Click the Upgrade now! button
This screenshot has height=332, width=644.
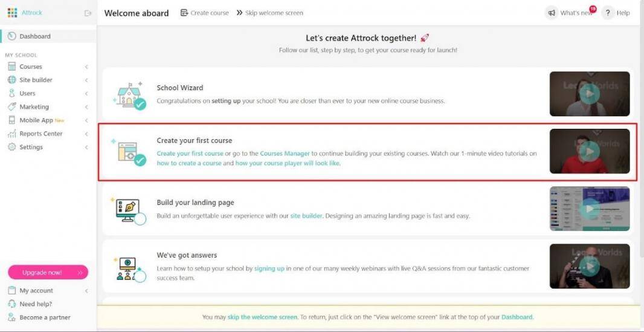click(48, 272)
